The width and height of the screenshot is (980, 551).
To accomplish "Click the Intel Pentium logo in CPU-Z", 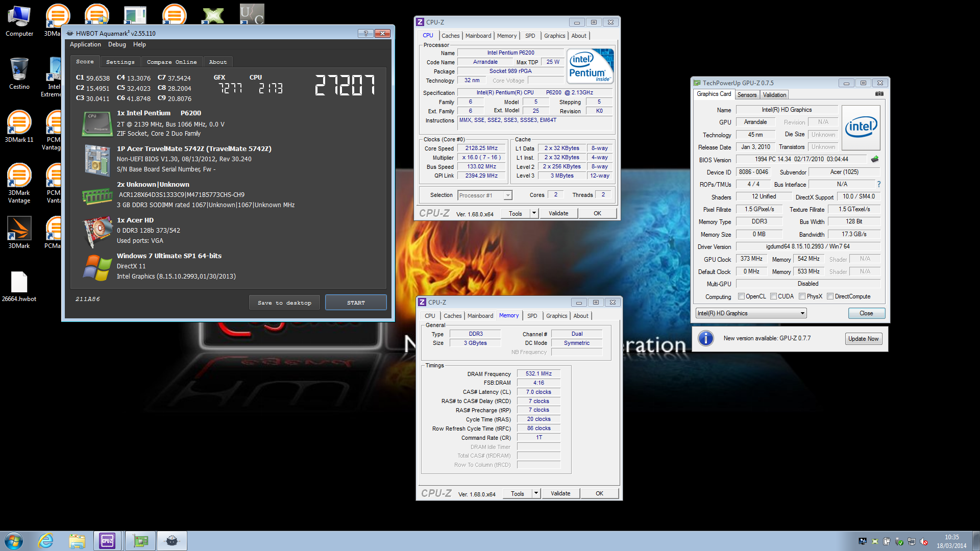I will click(x=591, y=66).
